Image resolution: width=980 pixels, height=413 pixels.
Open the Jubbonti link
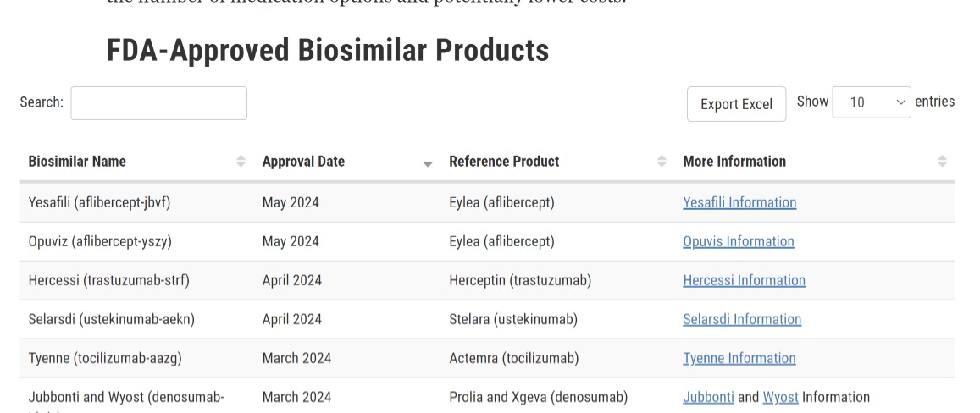[x=708, y=397]
